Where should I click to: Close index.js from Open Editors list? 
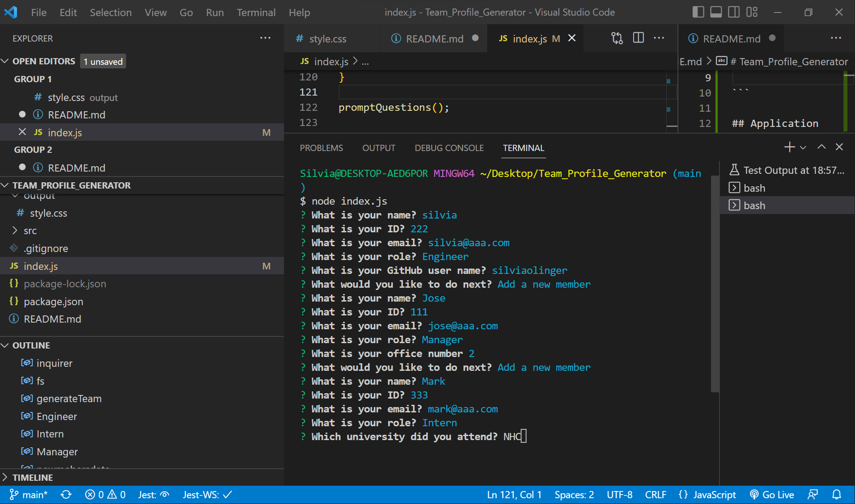pyautogui.click(x=22, y=132)
